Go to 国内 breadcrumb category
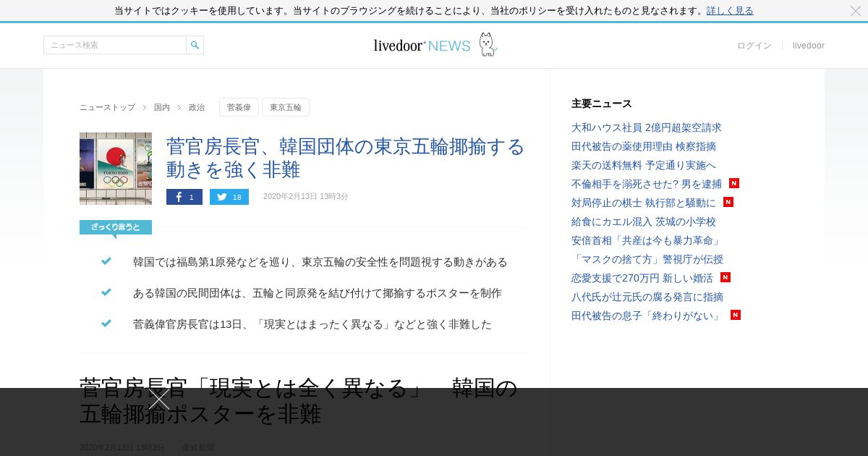868x456 pixels. click(162, 107)
